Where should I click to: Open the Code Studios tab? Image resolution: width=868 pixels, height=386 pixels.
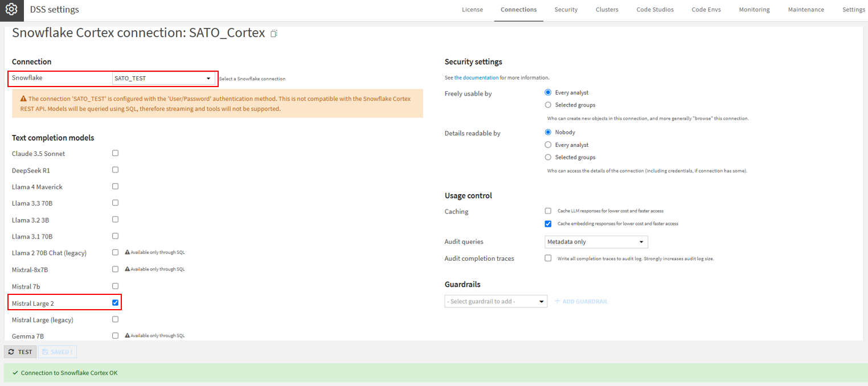point(655,10)
